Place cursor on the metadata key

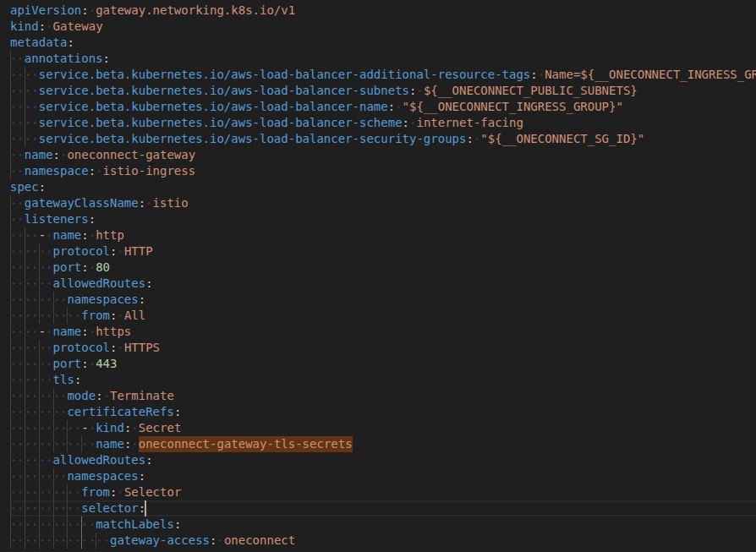tap(40, 42)
